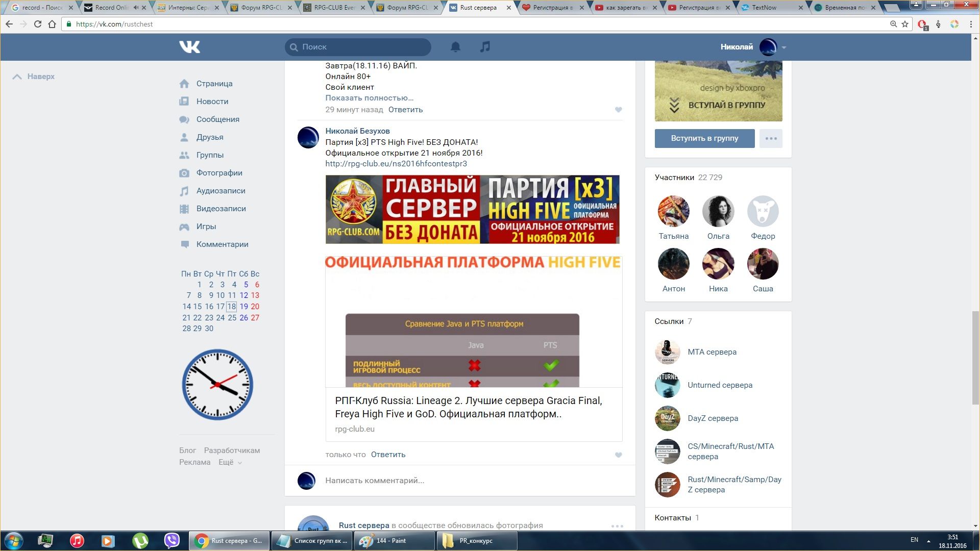The image size is (980, 551).
Task: Open Фотографии camera icon
Action: click(x=184, y=173)
